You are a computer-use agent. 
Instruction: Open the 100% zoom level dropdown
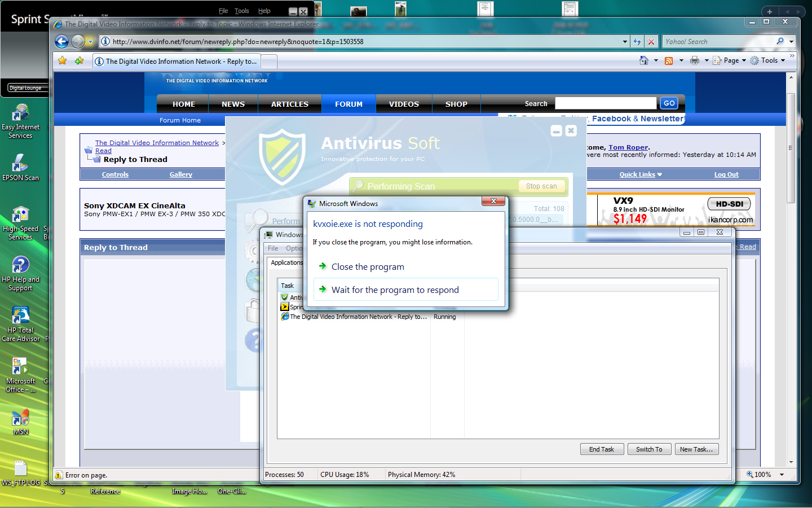782,475
